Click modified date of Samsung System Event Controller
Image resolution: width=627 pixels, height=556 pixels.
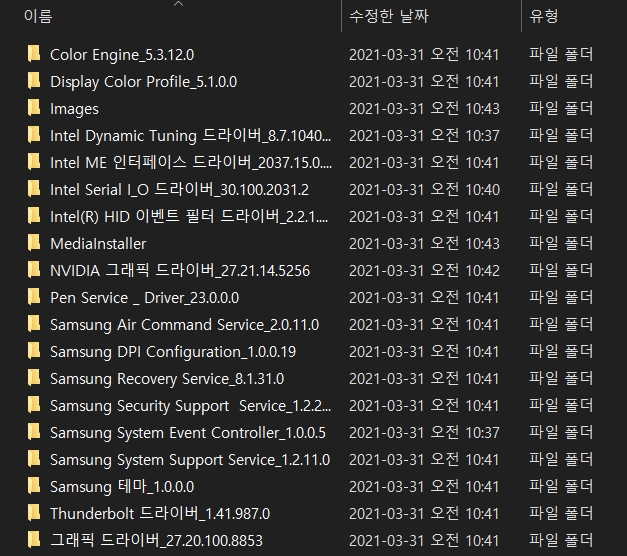point(424,433)
